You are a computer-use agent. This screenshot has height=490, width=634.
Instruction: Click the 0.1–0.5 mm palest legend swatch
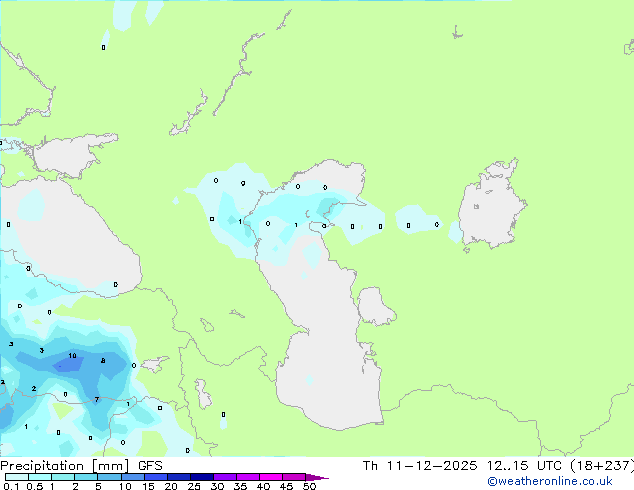17,477
